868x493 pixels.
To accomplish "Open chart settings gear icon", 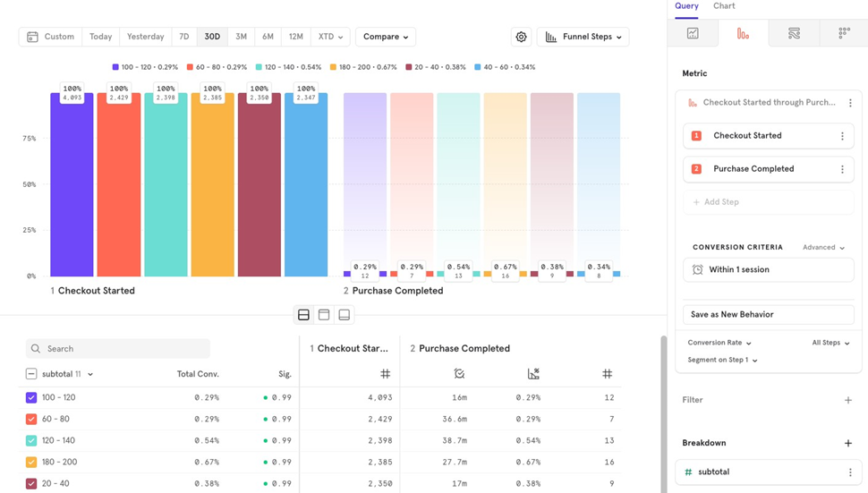I will [x=521, y=37].
